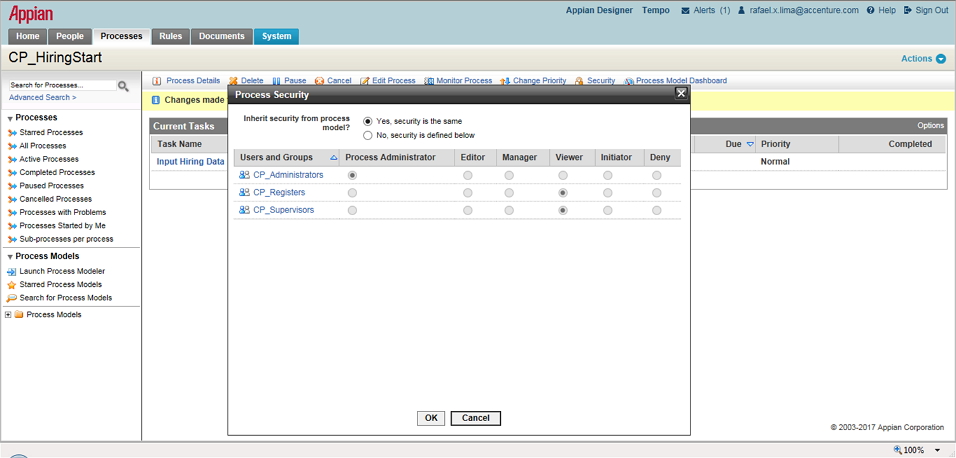Open Advanced Search link
Viewport: 956px width, 458px height.
[43, 98]
